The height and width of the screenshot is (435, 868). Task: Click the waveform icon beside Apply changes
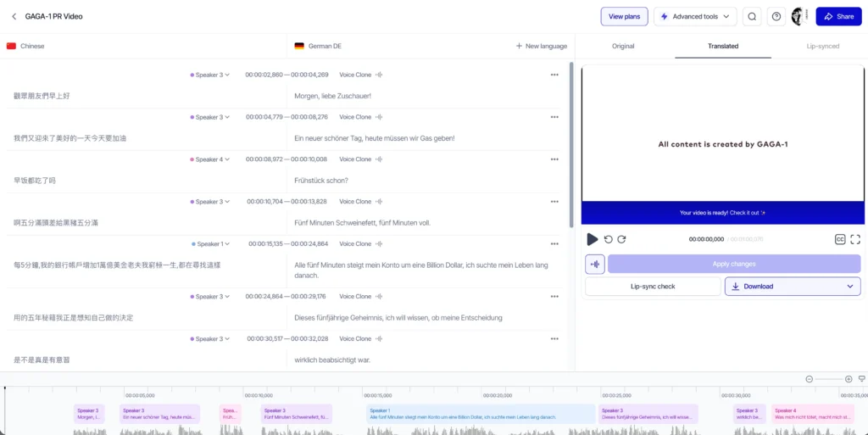point(595,264)
